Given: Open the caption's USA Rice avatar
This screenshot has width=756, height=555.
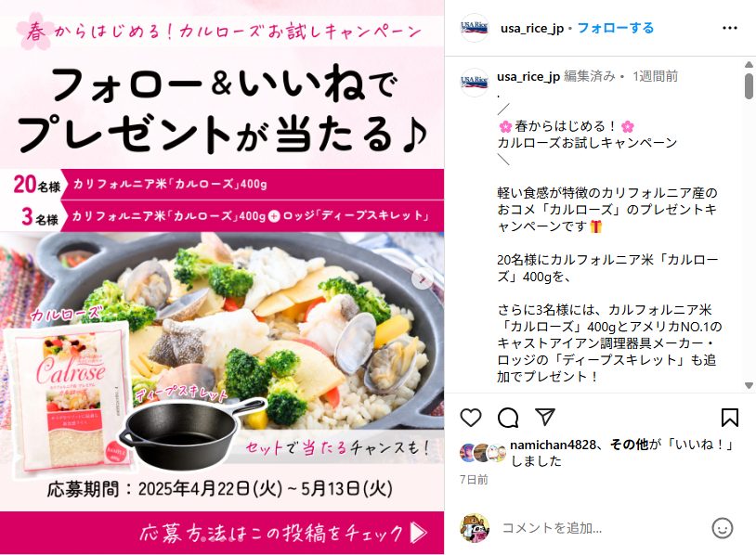Looking at the screenshot, I should (475, 83).
